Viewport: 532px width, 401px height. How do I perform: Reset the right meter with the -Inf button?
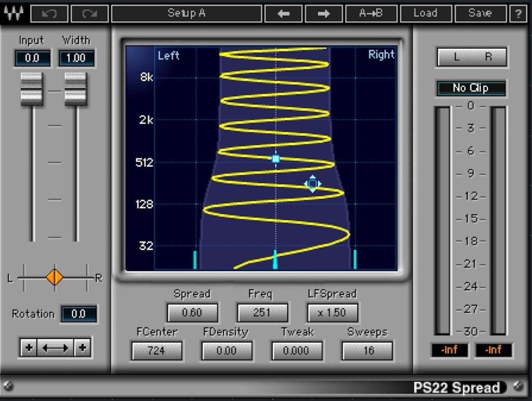[x=493, y=351]
